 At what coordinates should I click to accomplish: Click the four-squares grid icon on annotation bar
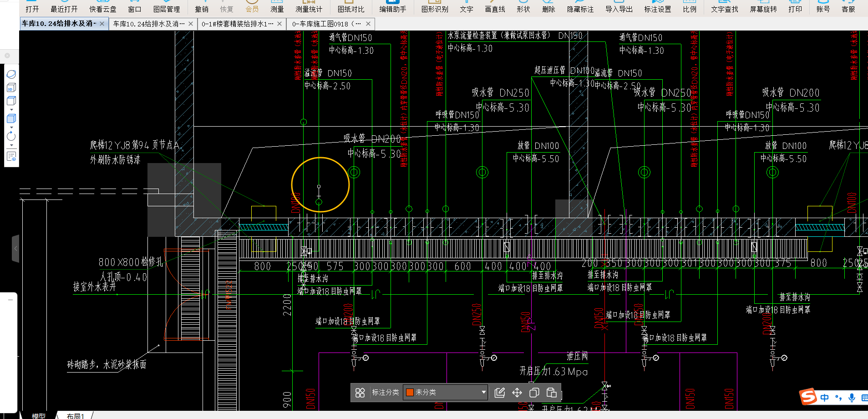(360, 393)
